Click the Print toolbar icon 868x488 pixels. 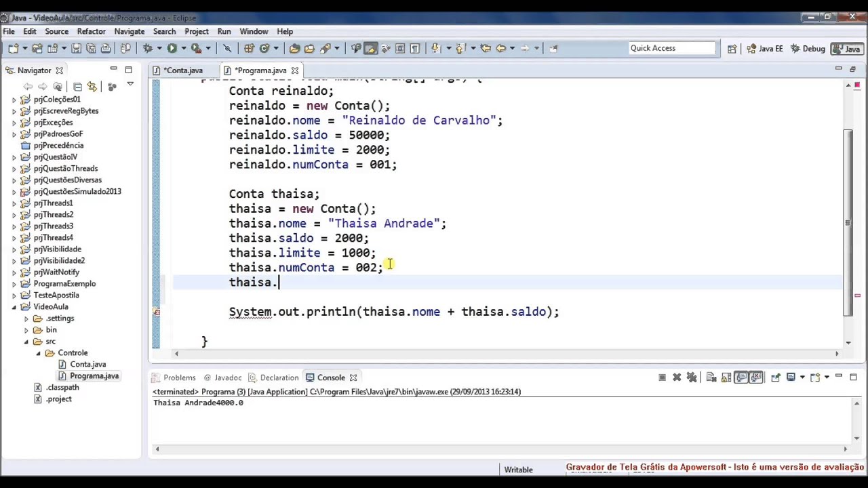106,48
